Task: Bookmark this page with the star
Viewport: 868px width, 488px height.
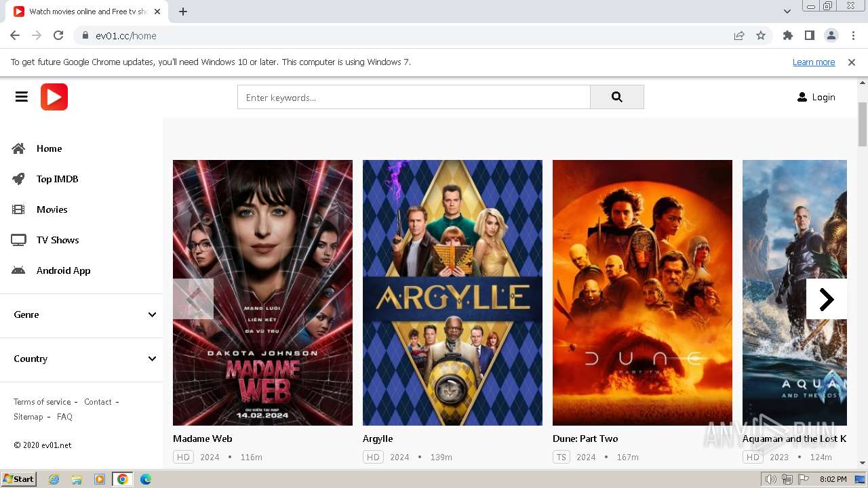Action: pyautogui.click(x=761, y=35)
